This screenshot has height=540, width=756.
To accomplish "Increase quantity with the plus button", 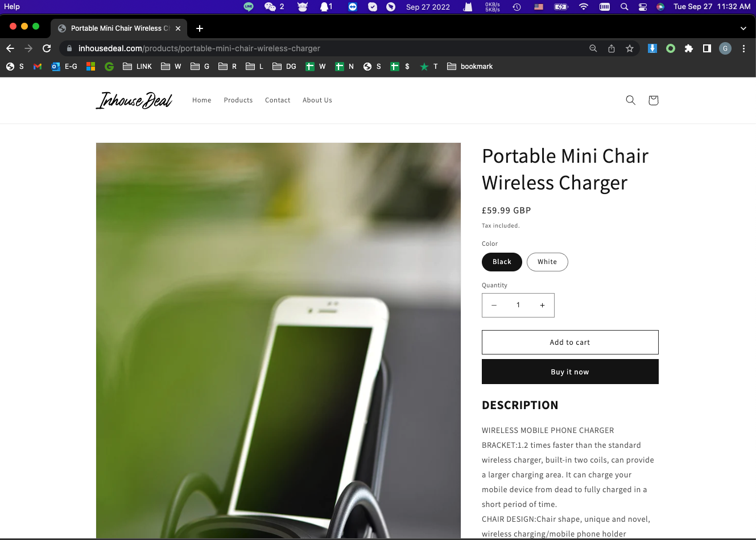I will tap(542, 306).
